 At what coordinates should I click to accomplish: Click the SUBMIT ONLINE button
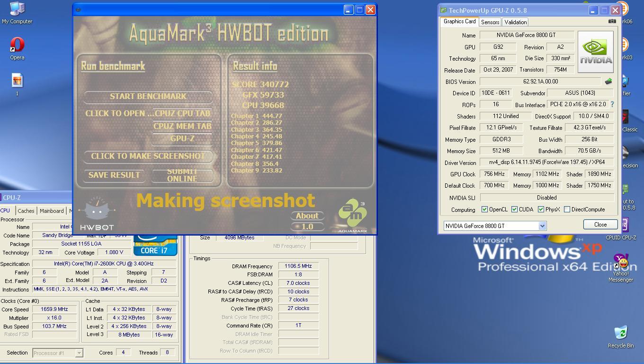[182, 175]
